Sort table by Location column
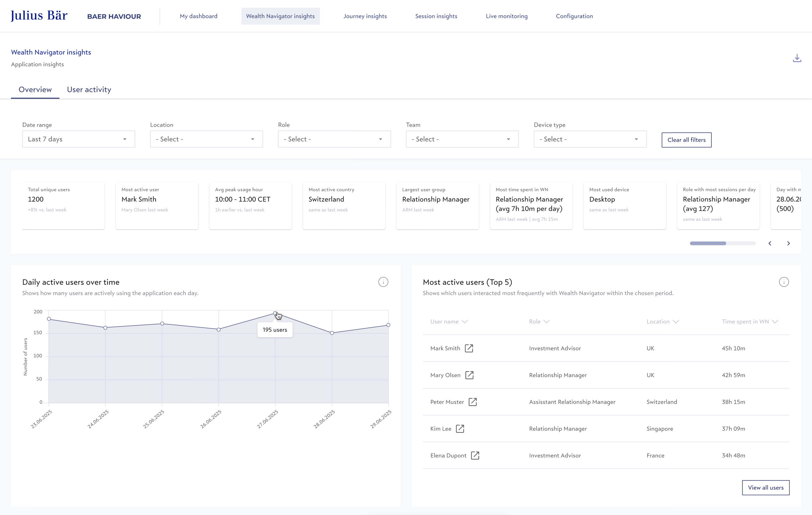 662,322
